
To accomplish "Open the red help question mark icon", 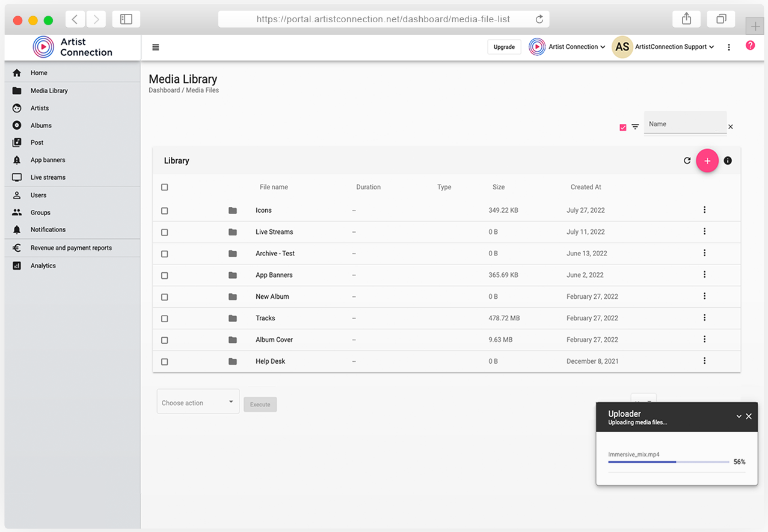I will pyautogui.click(x=750, y=45).
